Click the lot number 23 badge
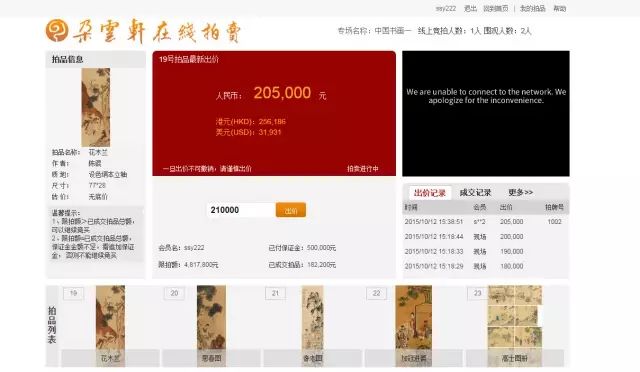This screenshot has width=640, height=372. click(478, 293)
